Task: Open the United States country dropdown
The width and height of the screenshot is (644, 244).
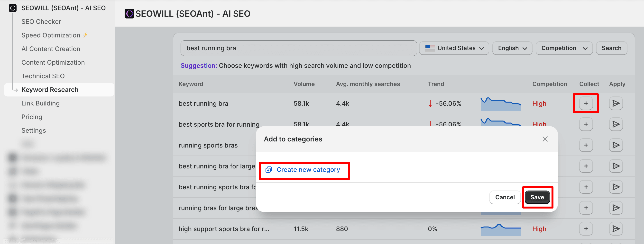Action: click(454, 48)
